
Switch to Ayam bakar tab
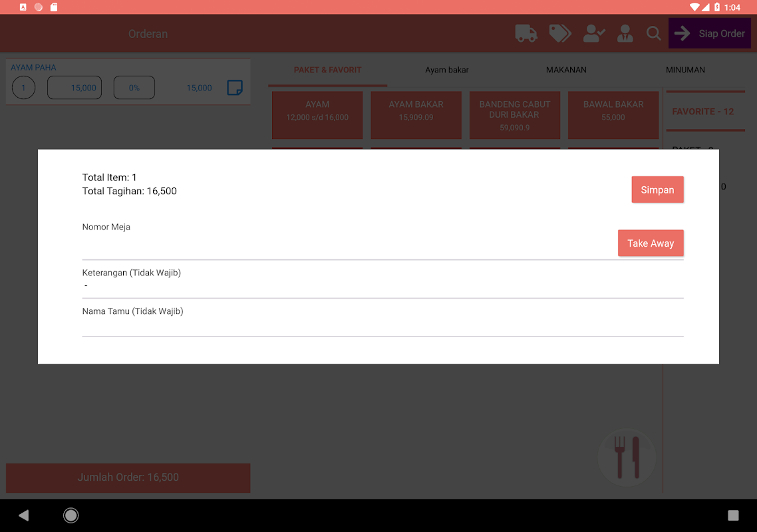point(446,70)
